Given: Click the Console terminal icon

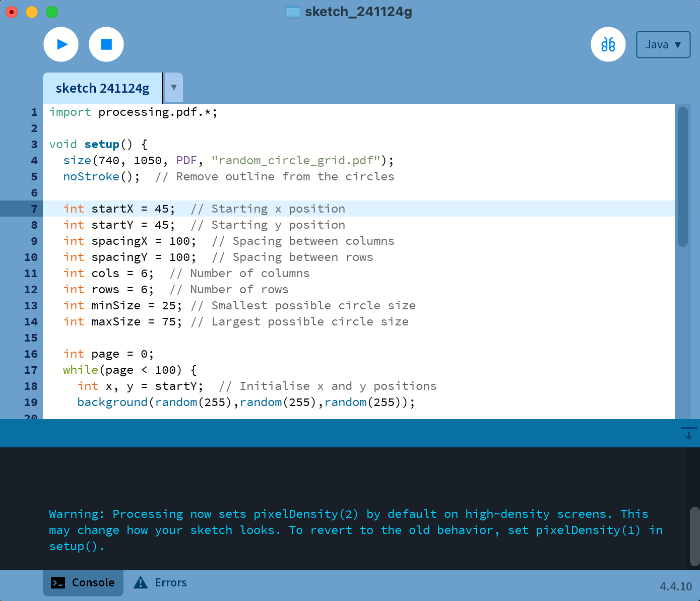Looking at the screenshot, I should 58,583.
